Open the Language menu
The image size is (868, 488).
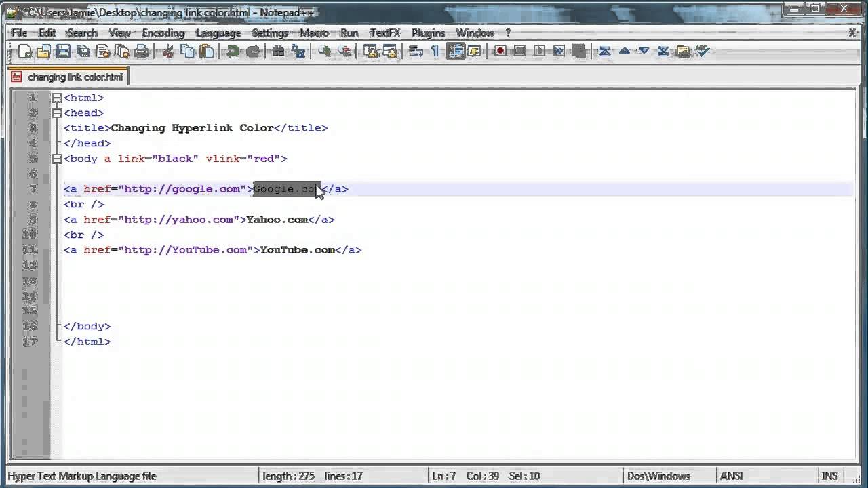coord(218,33)
